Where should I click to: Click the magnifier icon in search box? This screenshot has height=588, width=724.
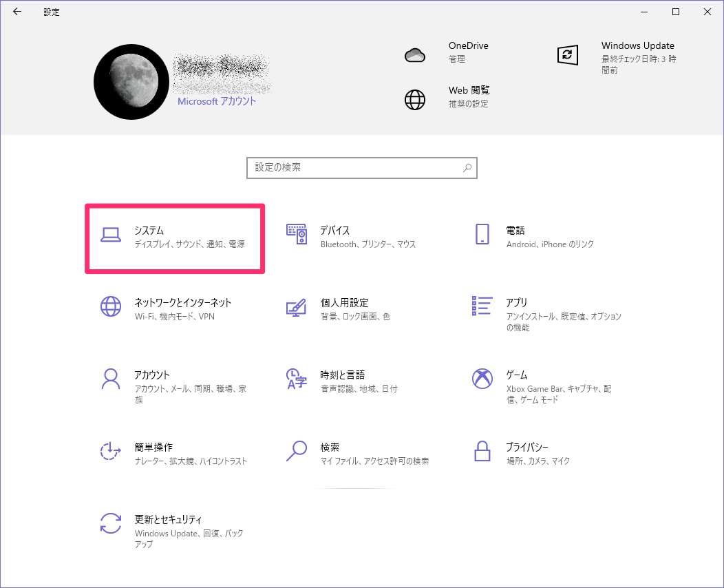click(467, 168)
